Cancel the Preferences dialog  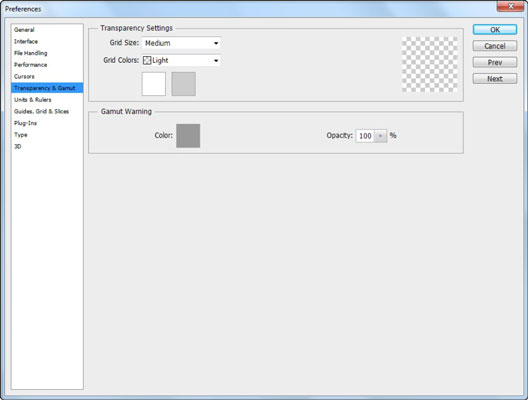[x=495, y=46]
